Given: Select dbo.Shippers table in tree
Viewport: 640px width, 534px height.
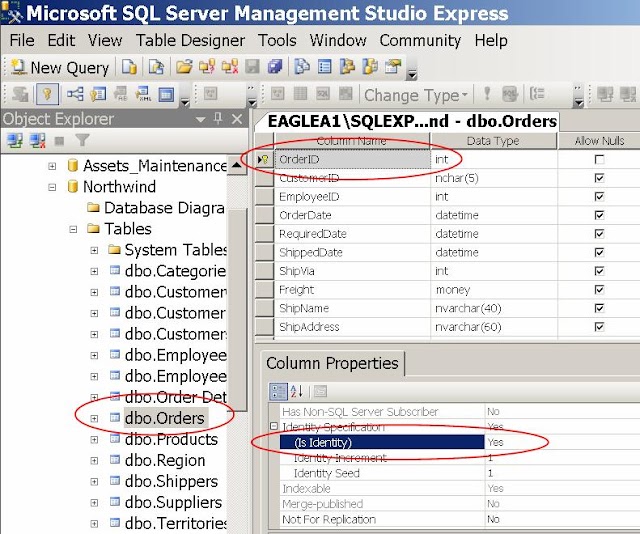Looking at the screenshot, I should (171, 481).
